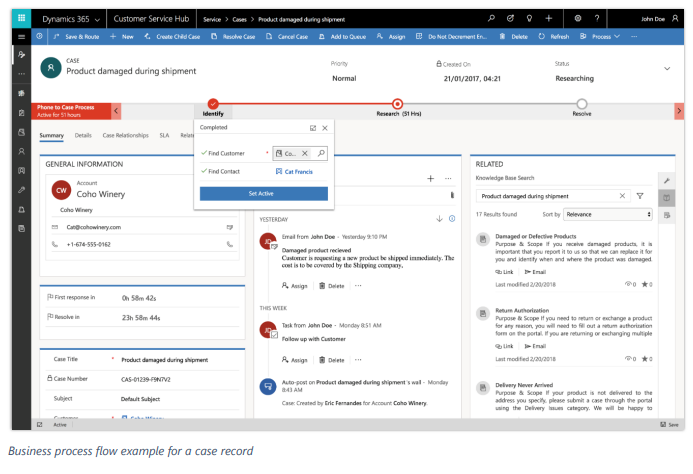Click Do Not Decrement En... command

point(451,37)
